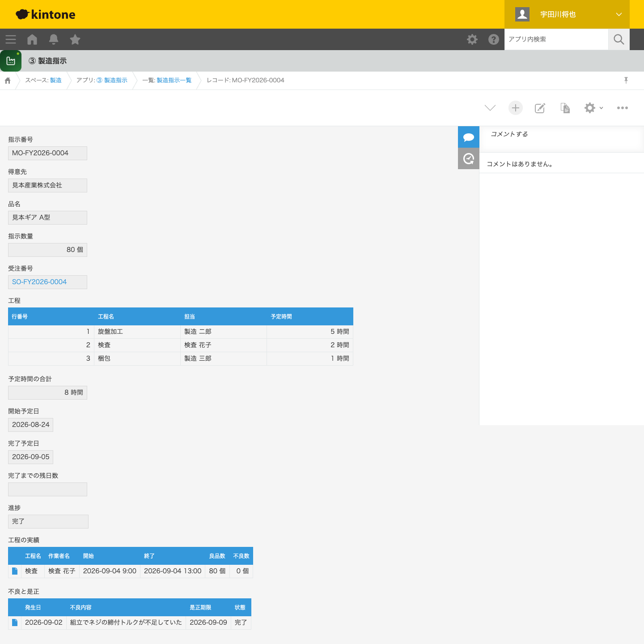Click the kintone logo

[46, 14]
